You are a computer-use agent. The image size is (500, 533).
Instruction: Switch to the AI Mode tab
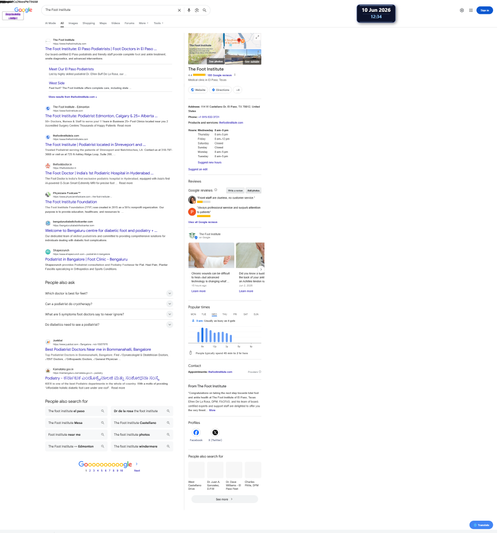(x=50, y=23)
